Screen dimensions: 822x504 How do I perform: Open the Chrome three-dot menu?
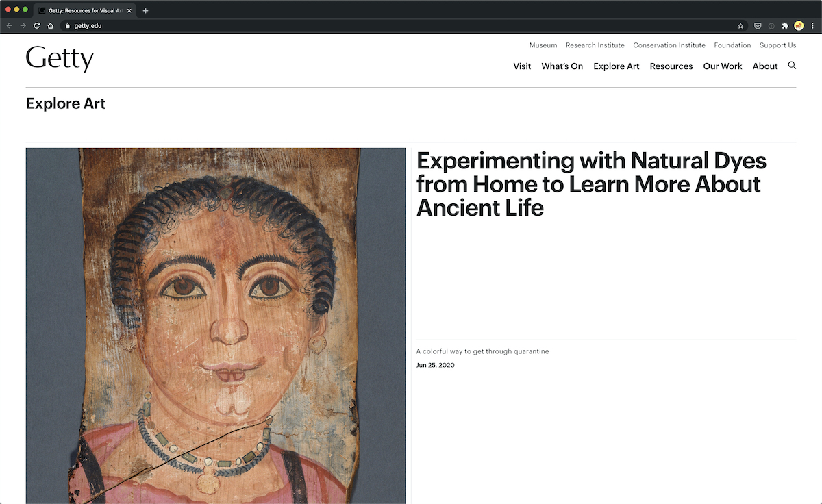(812, 25)
